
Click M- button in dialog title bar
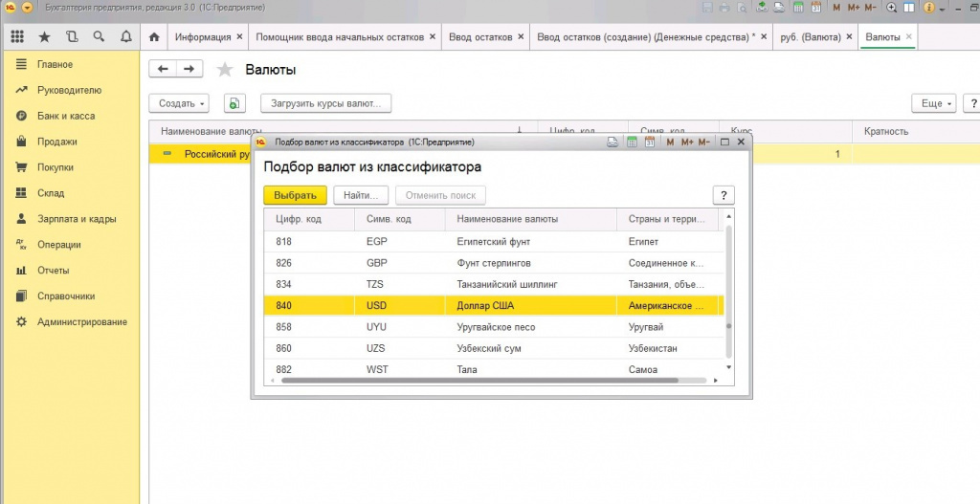pos(704,142)
